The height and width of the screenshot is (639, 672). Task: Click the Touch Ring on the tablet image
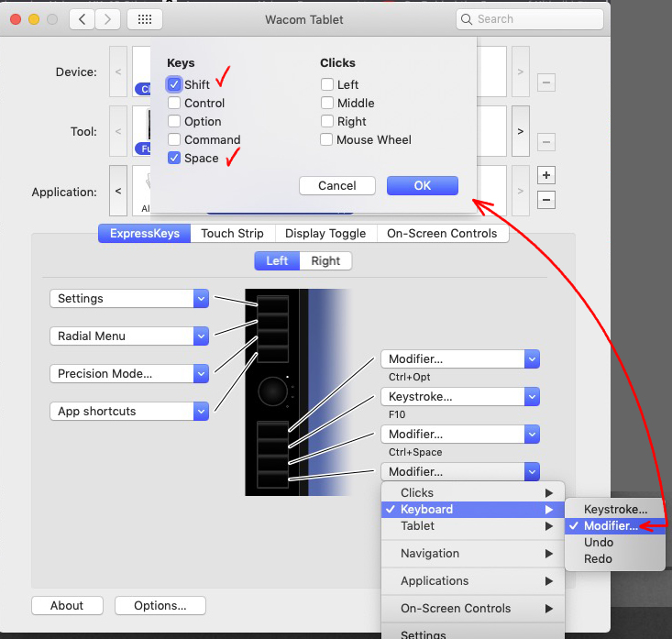pos(272,391)
